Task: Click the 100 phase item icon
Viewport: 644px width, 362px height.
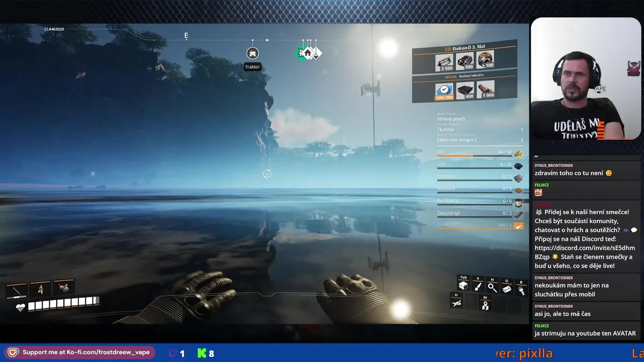Action: [x=486, y=59]
